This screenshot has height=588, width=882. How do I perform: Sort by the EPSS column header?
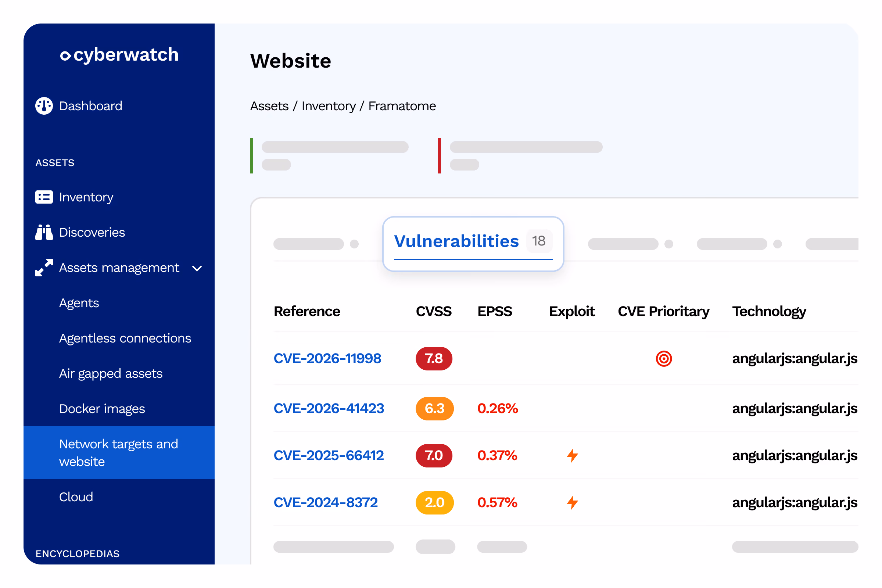click(495, 311)
